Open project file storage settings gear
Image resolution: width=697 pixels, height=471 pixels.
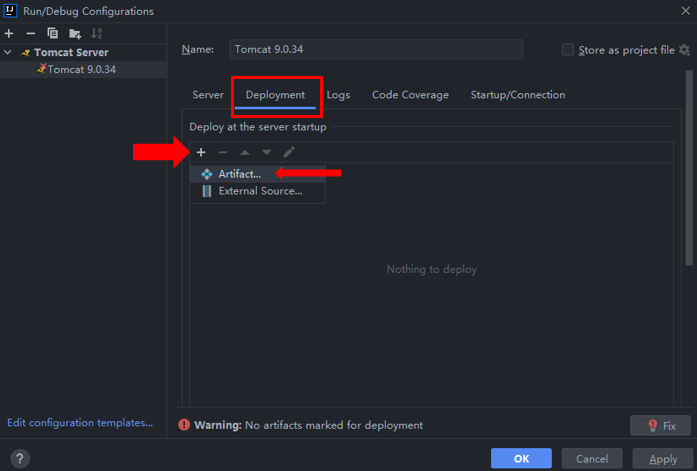[685, 50]
